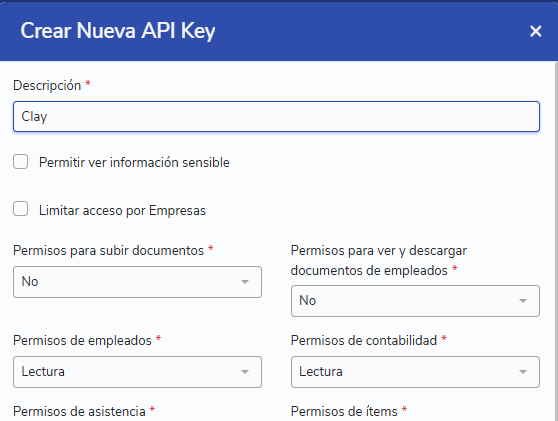Click the arrow icon in descargar documentos select

tap(523, 301)
